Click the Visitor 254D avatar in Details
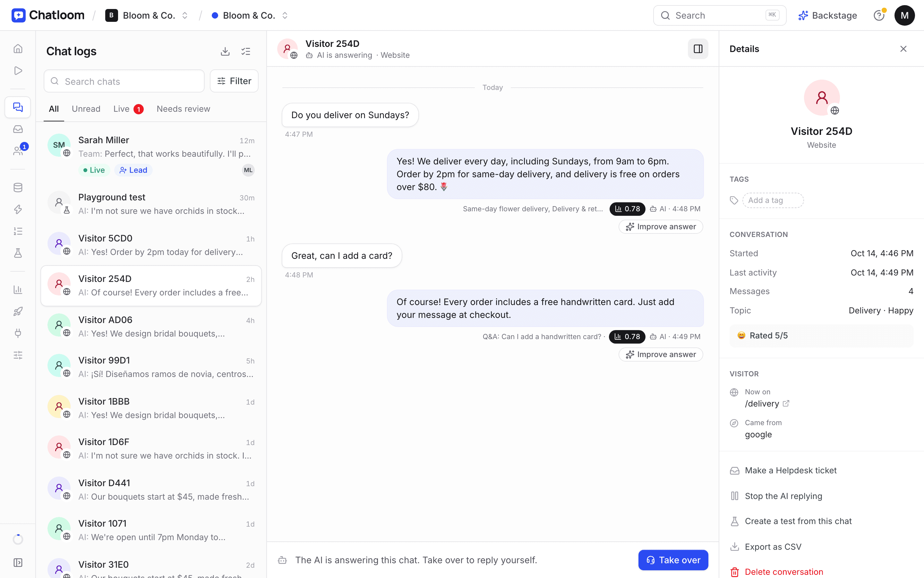This screenshot has width=924, height=578. [822, 98]
